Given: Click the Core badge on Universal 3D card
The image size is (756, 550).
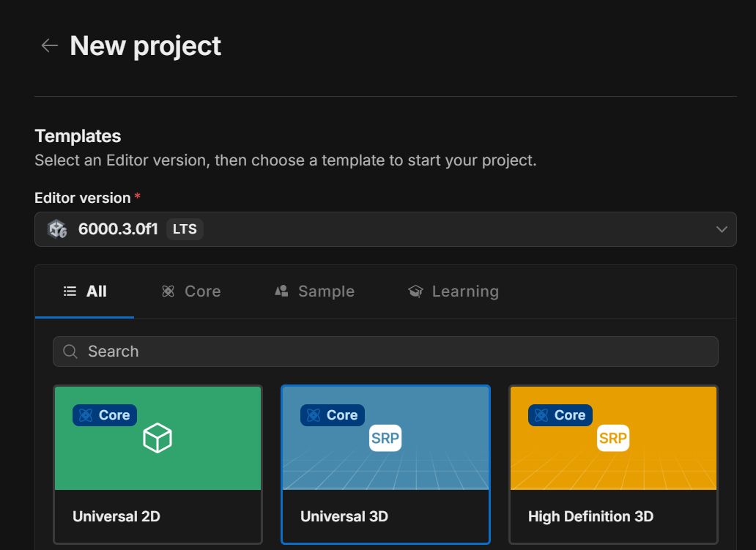Looking at the screenshot, I should click(x=333, y=415).
